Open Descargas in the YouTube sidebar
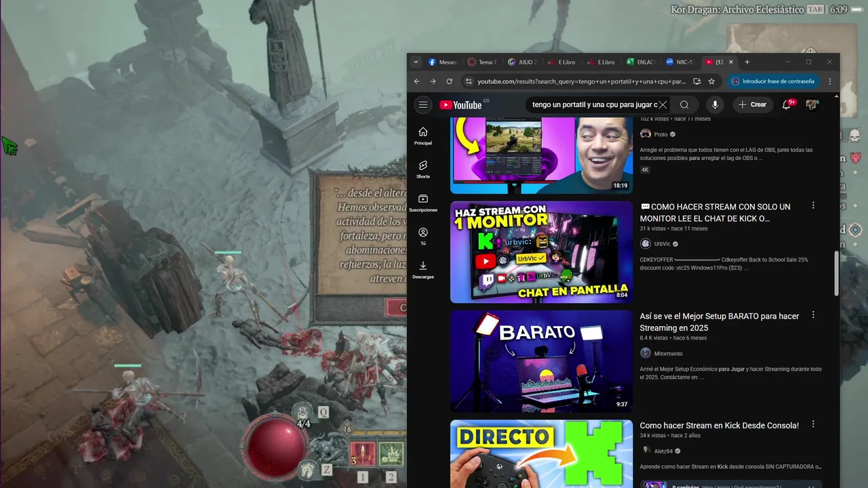Image resolution: width=868 pixels, height=488 pixels. click(423, 269)
